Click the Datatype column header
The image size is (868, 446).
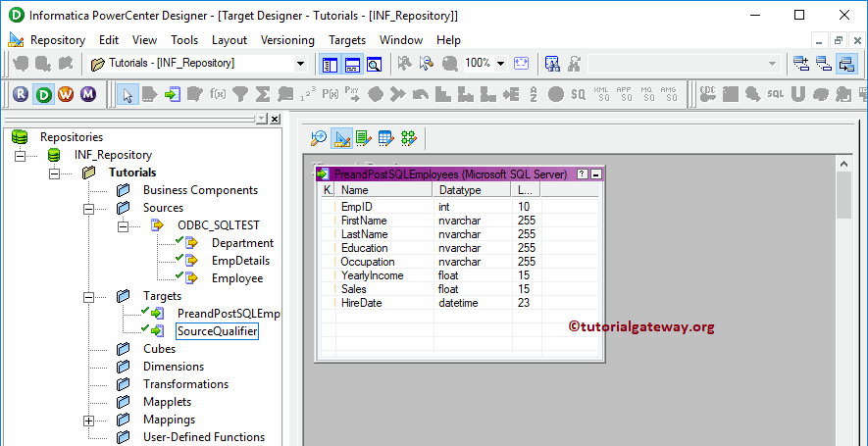tap(460, 190)
